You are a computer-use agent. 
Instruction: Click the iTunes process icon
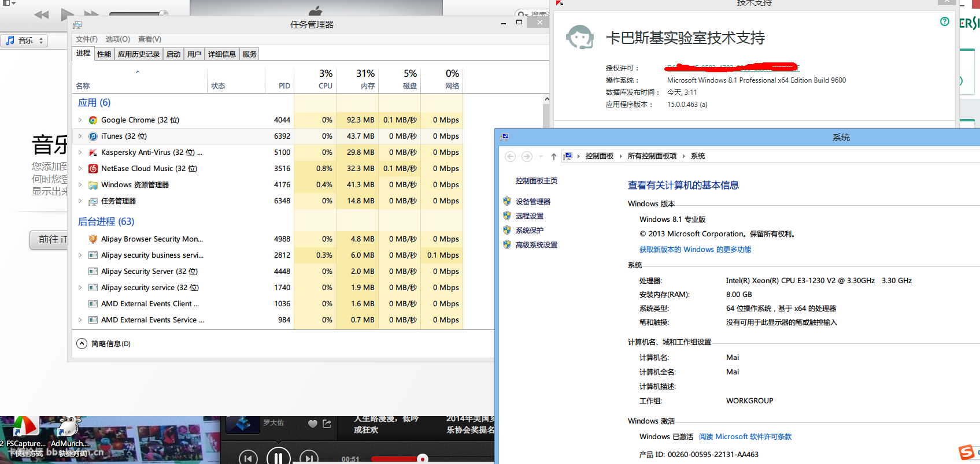pyautogui.click(x=93, y=136)
